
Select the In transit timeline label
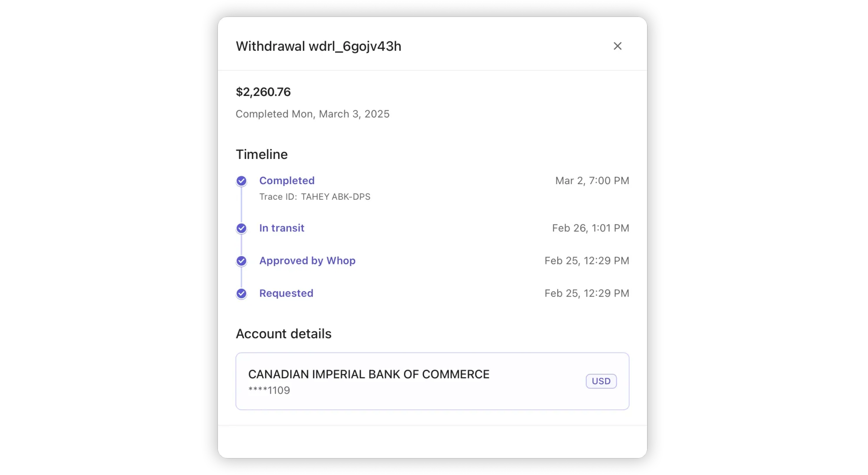pyautogui.click(x=282, y=228)
